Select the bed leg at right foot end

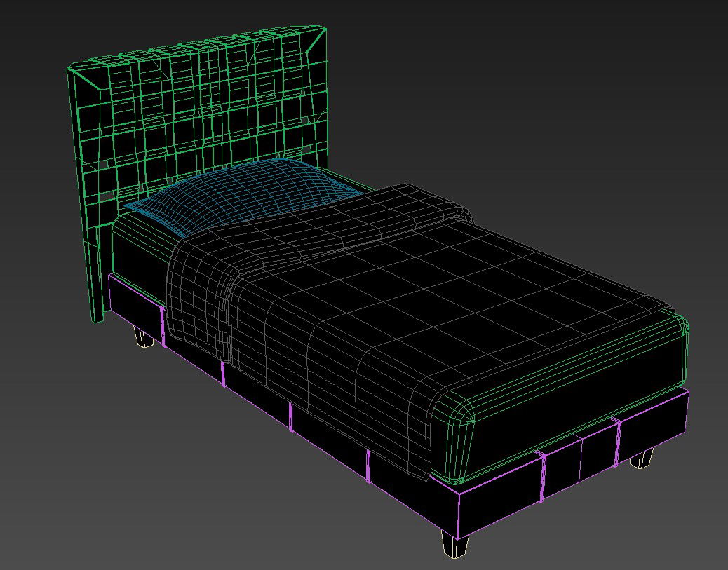point(641,459)
